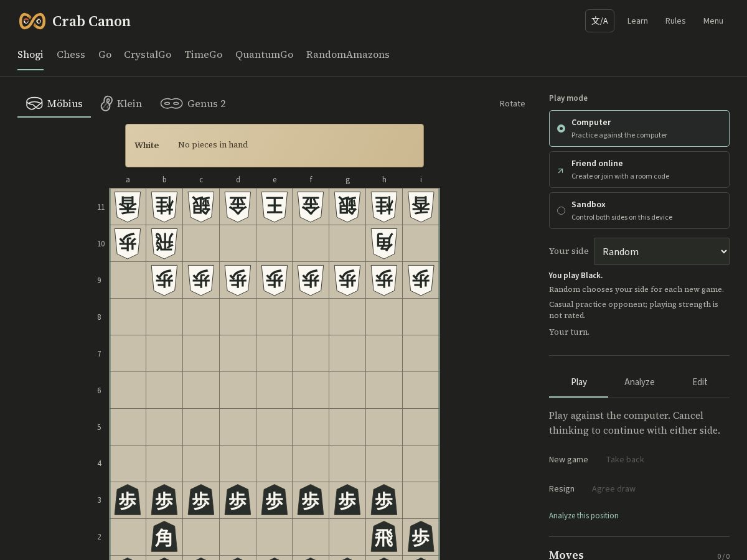Open the Rules page
The height and width of the screenshot is (560, 747).
(x=675, y=21)
